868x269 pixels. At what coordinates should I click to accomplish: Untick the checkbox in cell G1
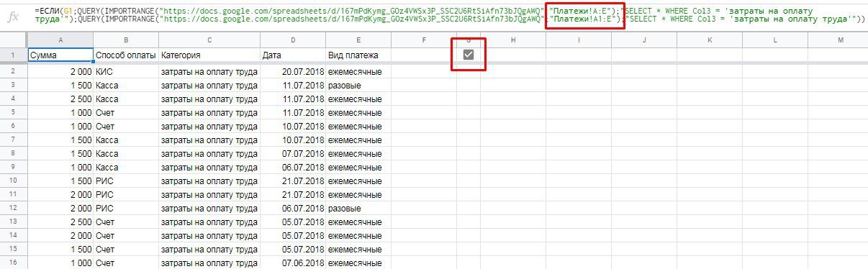[469, 55]
